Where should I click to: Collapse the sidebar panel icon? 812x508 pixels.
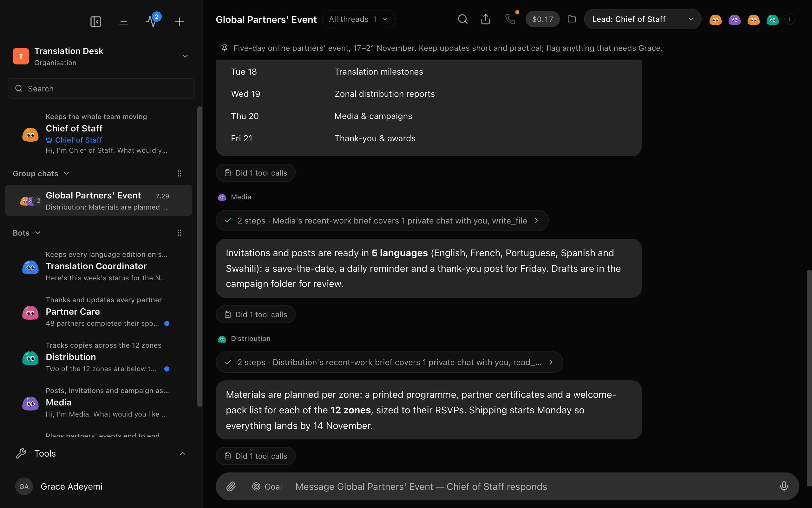click(95, 22)
